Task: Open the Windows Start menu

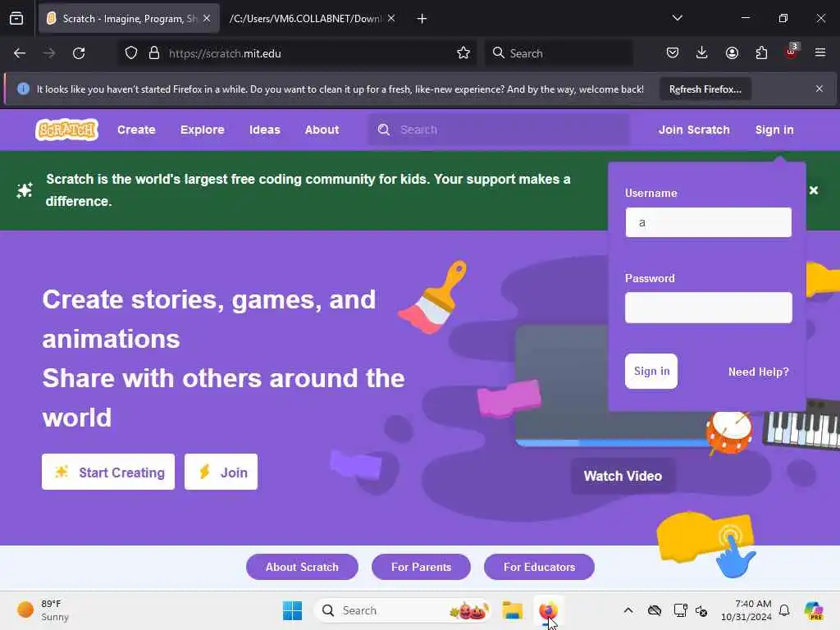Action: 293,610
